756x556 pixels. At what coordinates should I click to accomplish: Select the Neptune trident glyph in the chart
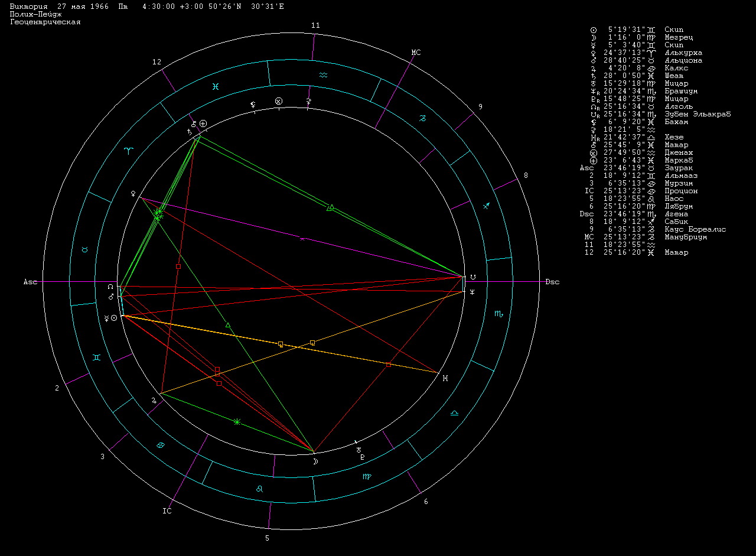point(472,292)
